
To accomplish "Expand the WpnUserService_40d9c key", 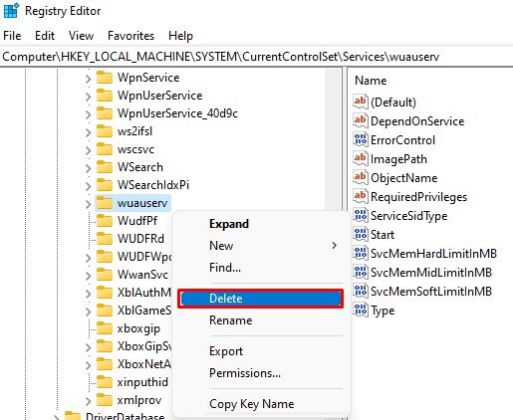I will [x=88, y=114].
